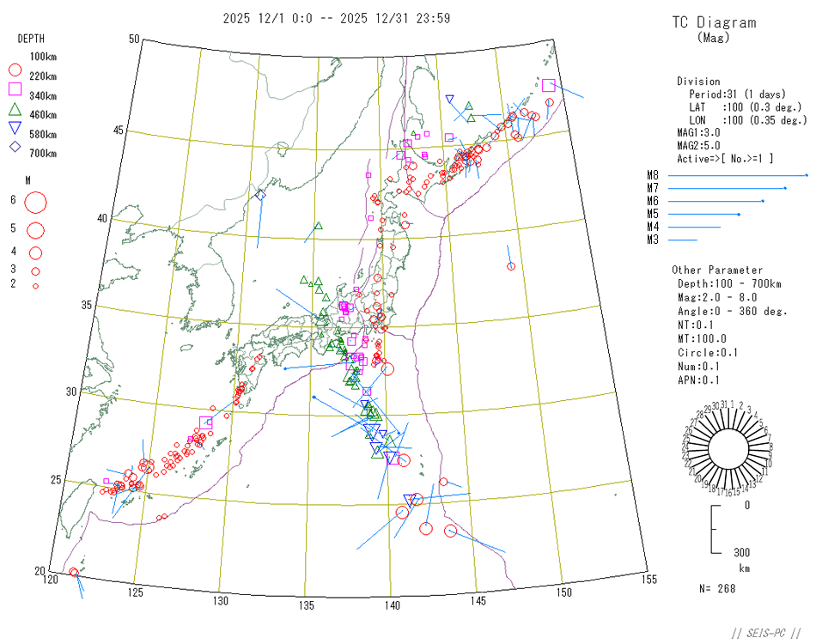
Task: Click the 300 km distance scale bar
Action: click(713, 531)
